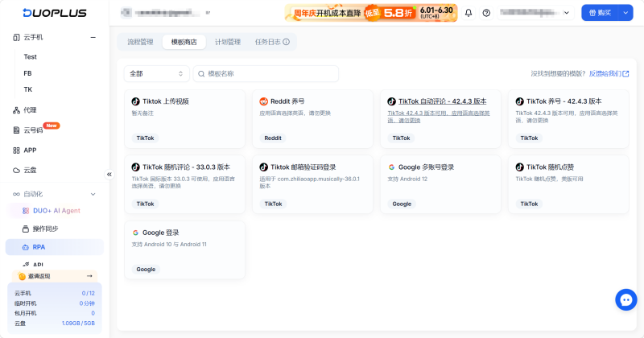This screenshot has width=644, height=338.
Task: Click Google icon on Google 多账号登录 card
Action: coord(391,167)
